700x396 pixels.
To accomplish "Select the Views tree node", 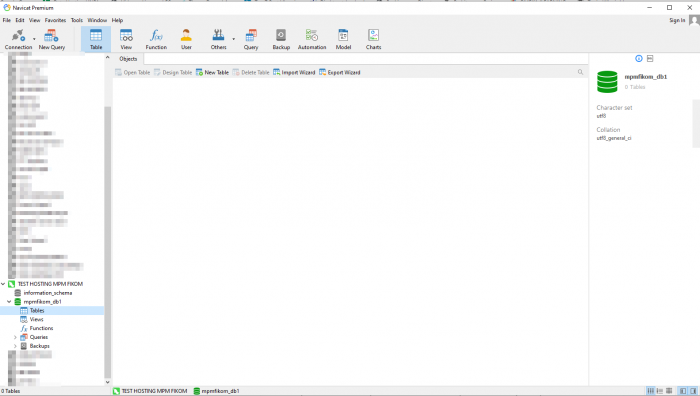I will pyautogui.click(x=36, y=319).
